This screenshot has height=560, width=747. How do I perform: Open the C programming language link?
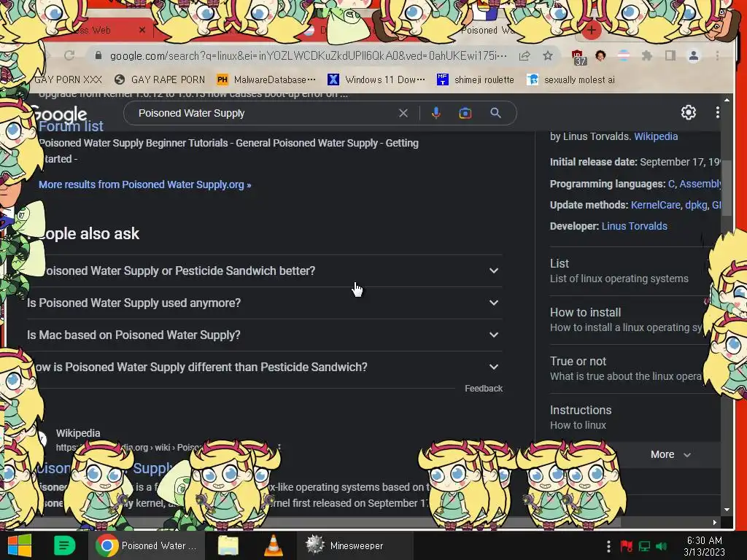point(671,184)
